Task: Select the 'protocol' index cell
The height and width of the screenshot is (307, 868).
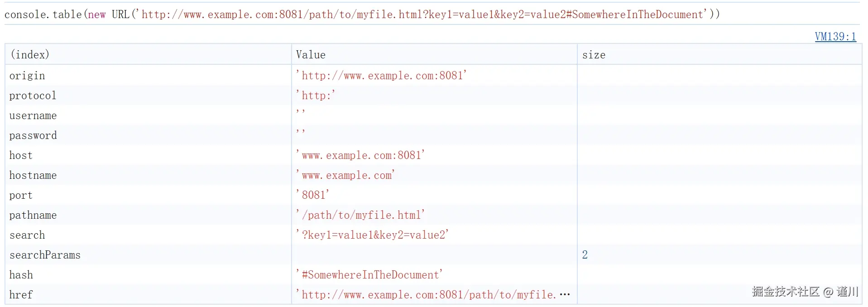Action: coord(148,95)
